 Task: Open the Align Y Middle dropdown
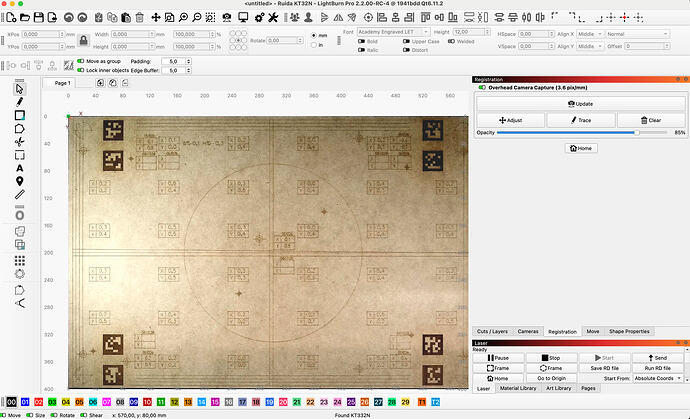click(x=590, y=46)
